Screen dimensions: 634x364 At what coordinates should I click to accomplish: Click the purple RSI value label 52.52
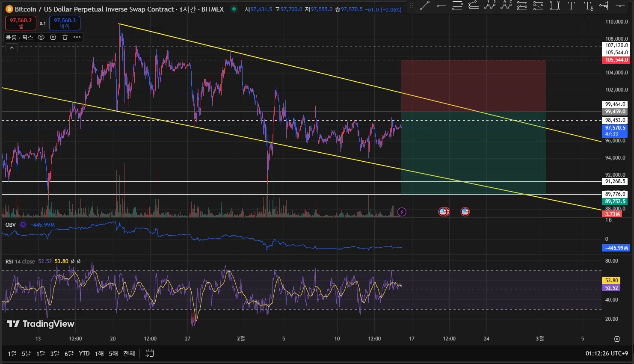click(x=611, y=288)
